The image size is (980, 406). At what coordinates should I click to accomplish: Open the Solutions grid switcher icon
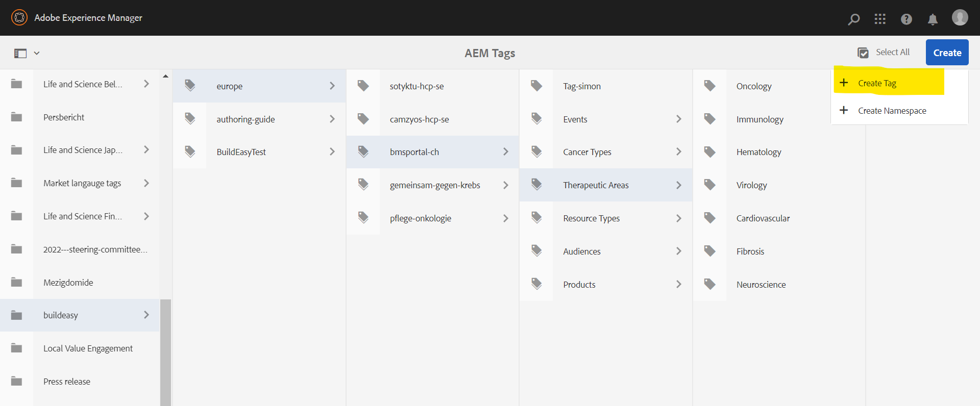880,19
